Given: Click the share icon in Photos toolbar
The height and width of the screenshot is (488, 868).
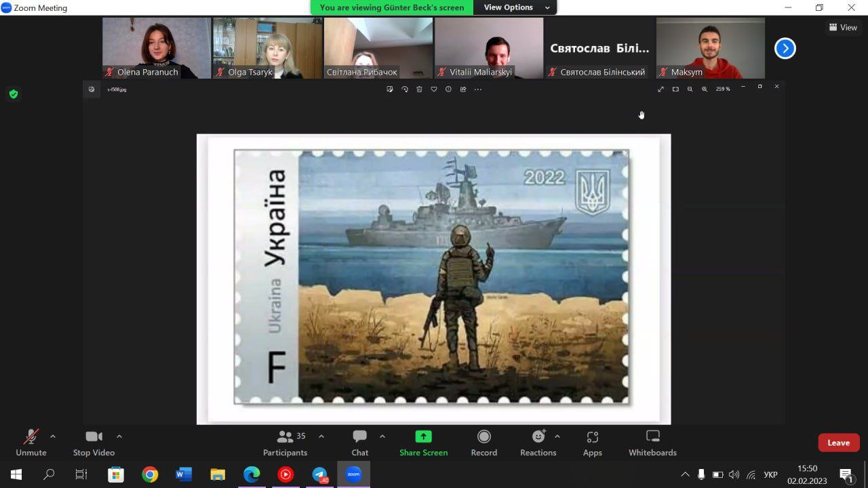Looking at the screenshot, I should (463, 89).
